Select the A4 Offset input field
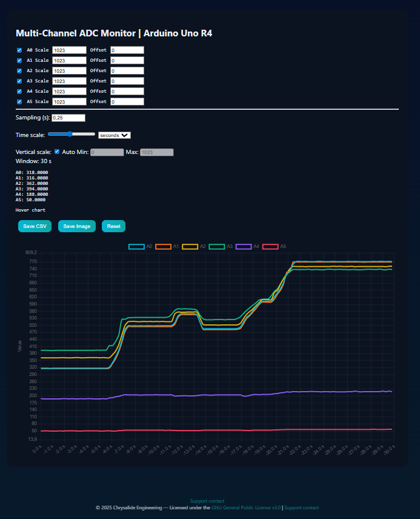 coord(127,92)
